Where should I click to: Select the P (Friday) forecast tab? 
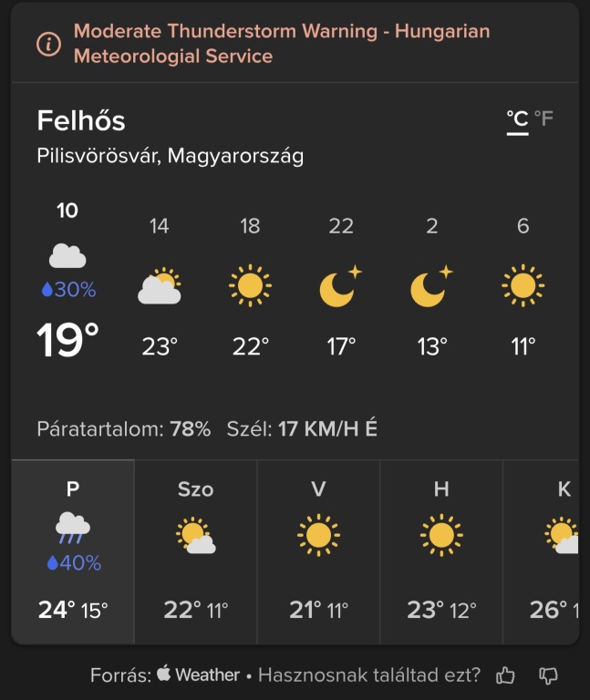[x=73, y=552]
